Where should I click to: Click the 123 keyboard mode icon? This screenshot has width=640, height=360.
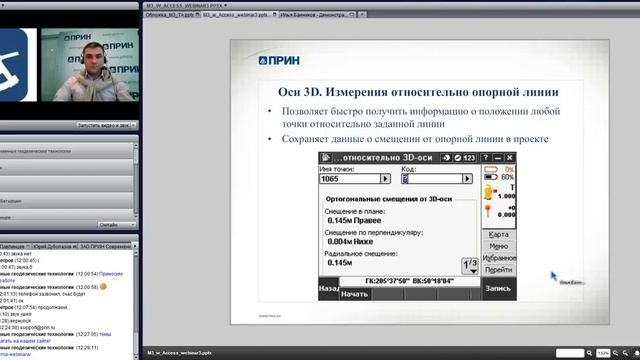click(469, 158)
